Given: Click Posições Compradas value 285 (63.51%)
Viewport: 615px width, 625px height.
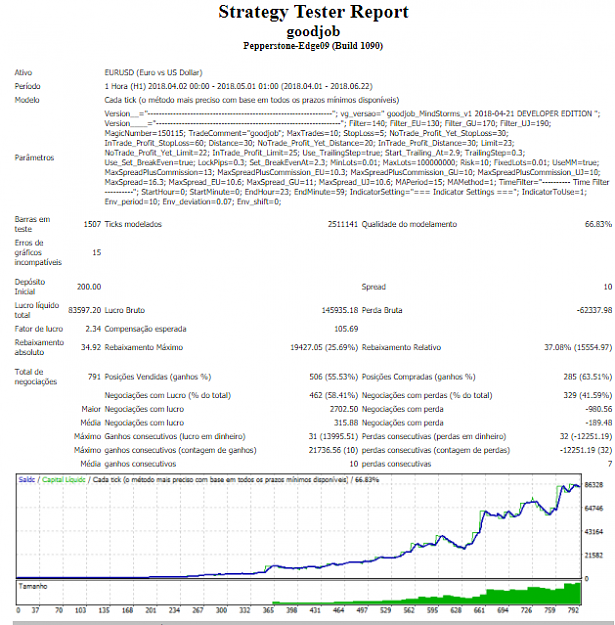Looking at the screenshot, I should (x=587, y=377).
